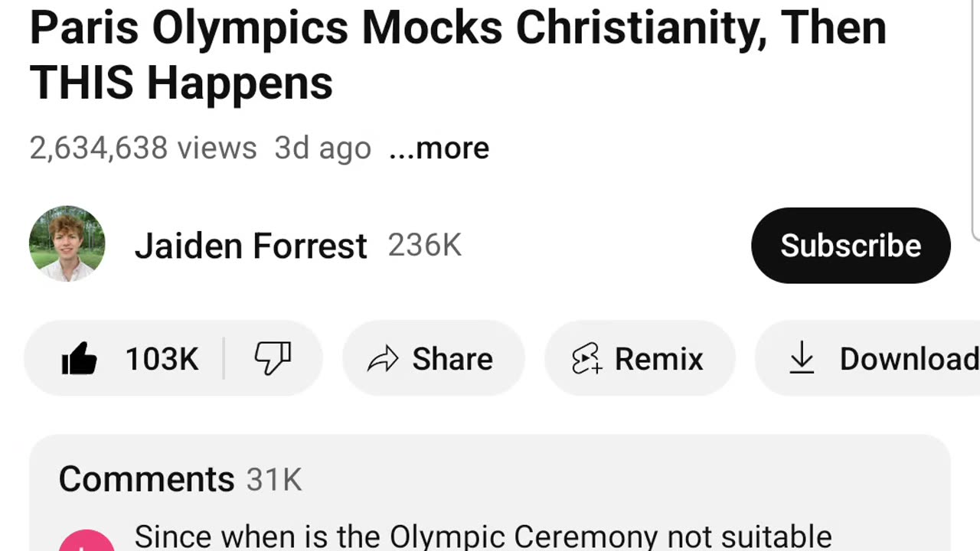This screenshot has width=980, height=551.
Task: Open the top comment about the Olympic Ceremony
Action: (482, 537)
